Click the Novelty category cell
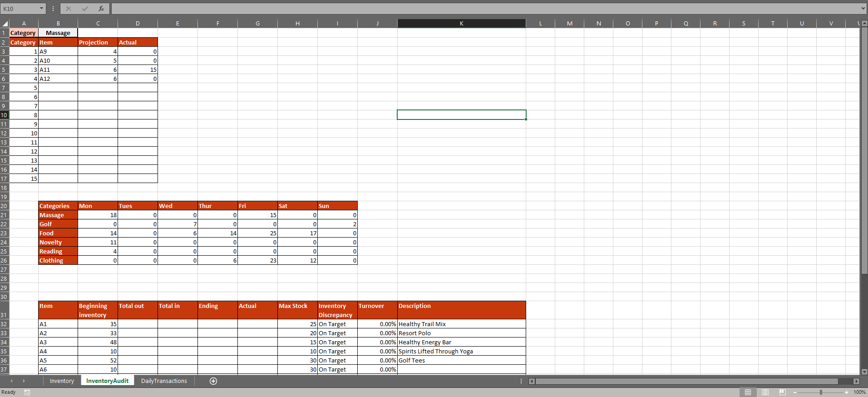This screenshot has width=868, height=397. pos(58,242)
